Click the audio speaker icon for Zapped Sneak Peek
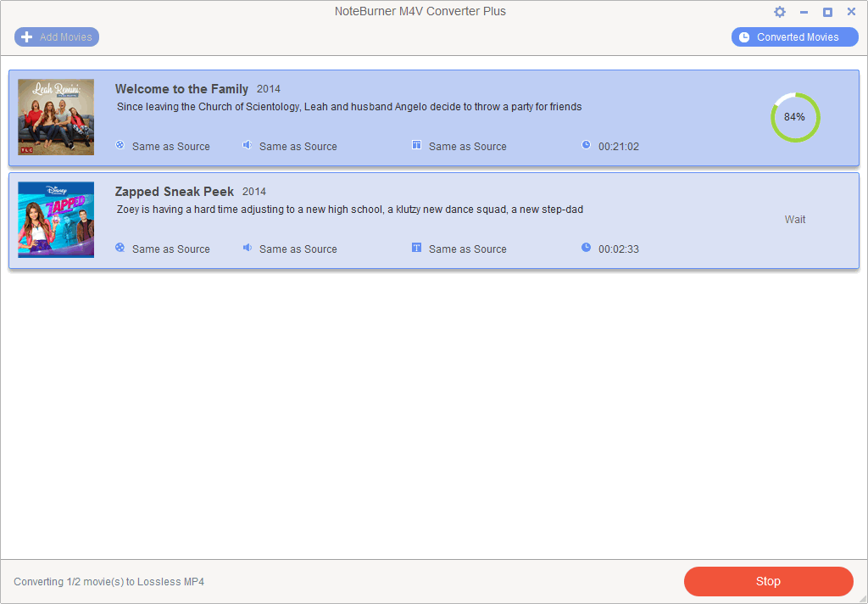 click(247, 248)
